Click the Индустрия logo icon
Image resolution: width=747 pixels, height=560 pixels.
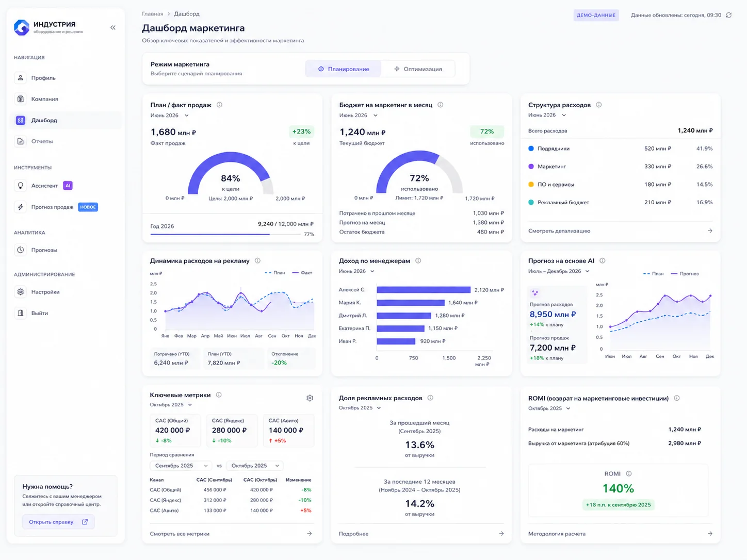[21, 27]
